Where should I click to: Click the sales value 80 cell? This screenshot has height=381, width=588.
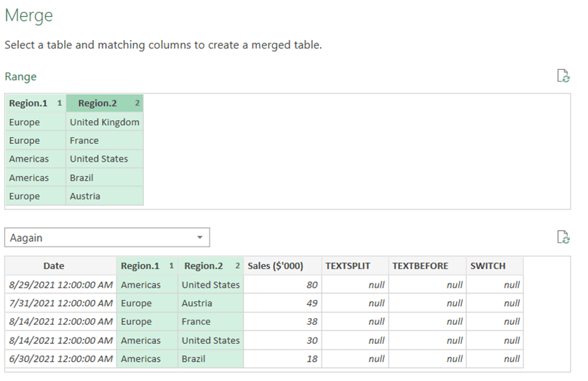click(x=282, y=285)
